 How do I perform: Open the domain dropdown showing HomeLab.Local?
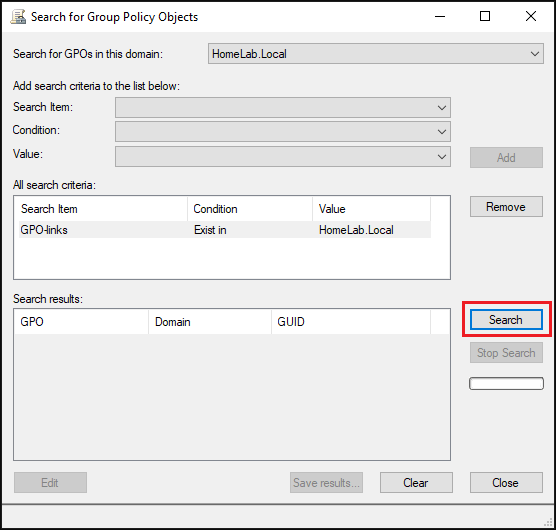tap(376, 54)
